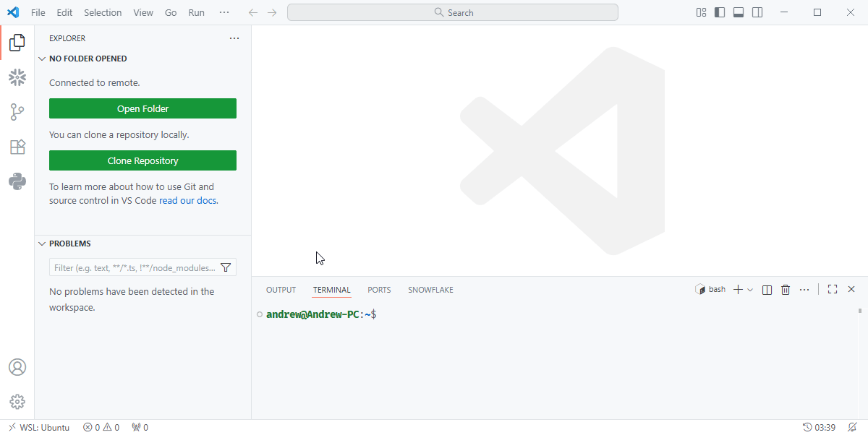Click WSL: Ubuntu in the status bar

tap(39, 427)
